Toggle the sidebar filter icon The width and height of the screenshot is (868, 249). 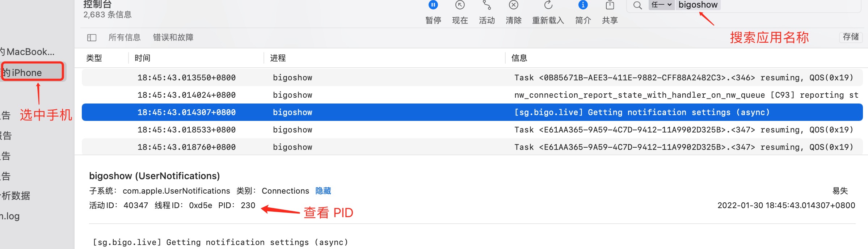coord(92,38)
